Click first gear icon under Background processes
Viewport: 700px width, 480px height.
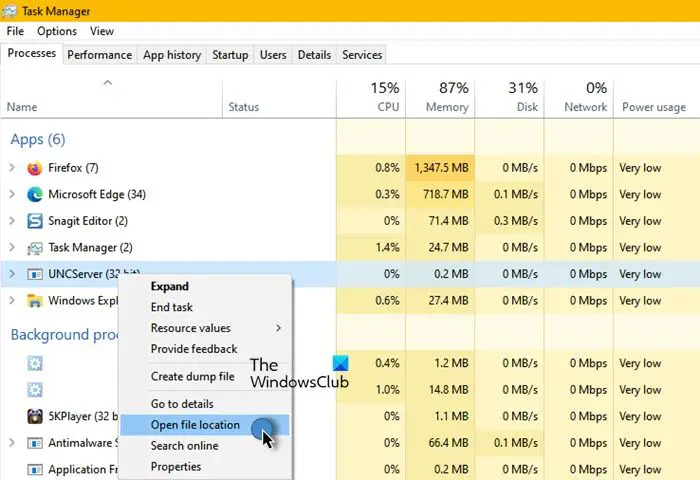35,363
